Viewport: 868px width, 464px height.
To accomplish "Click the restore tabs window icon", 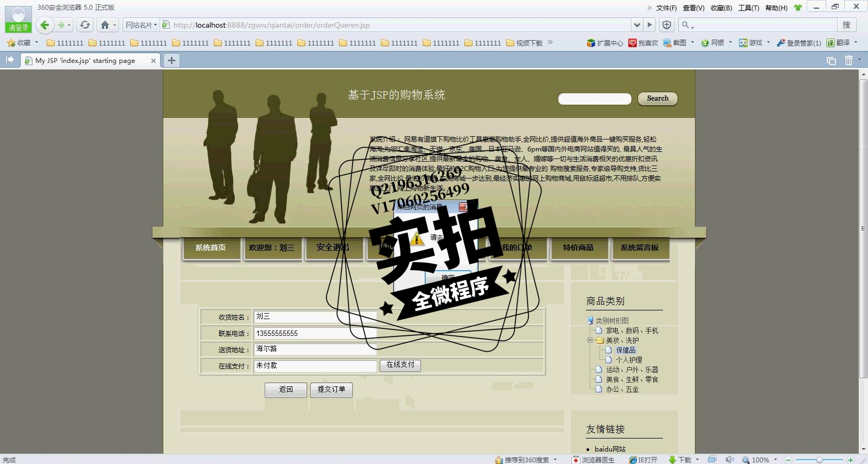I will pos(831,61).
